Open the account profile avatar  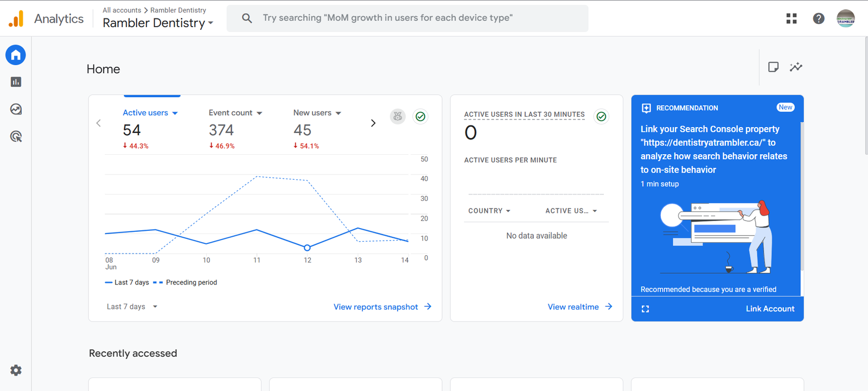pos(846,18)
